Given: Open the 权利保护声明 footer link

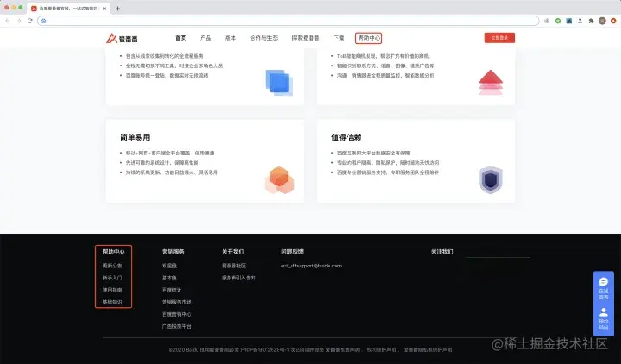Looking at the screenshot, I should [381, 349].
